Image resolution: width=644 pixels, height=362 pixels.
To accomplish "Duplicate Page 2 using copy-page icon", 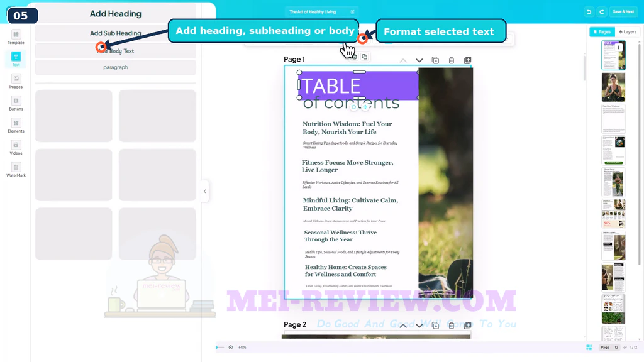I will coord(435,326).
